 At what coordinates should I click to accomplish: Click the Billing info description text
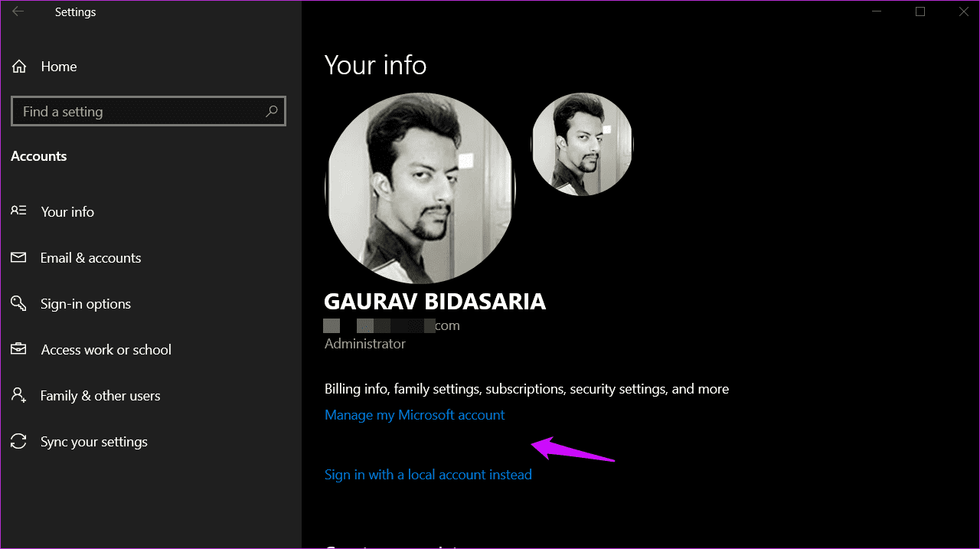coord(527,389)
